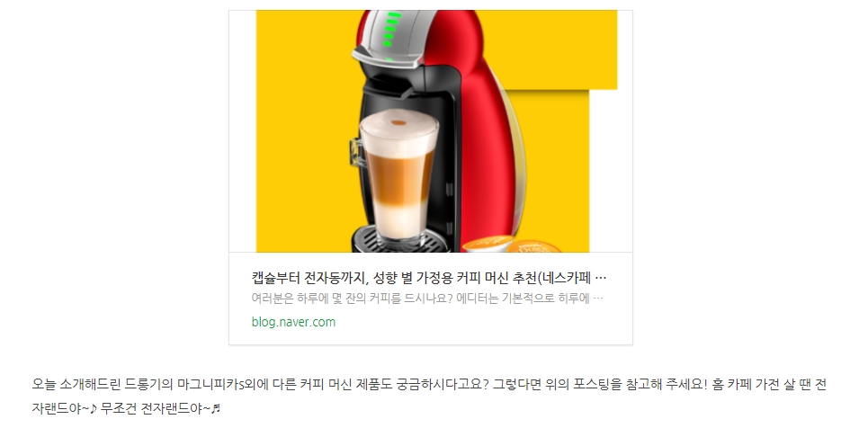Click the blog.naver.com domain link
The image size is (868, 437).
tap(293, 322)
